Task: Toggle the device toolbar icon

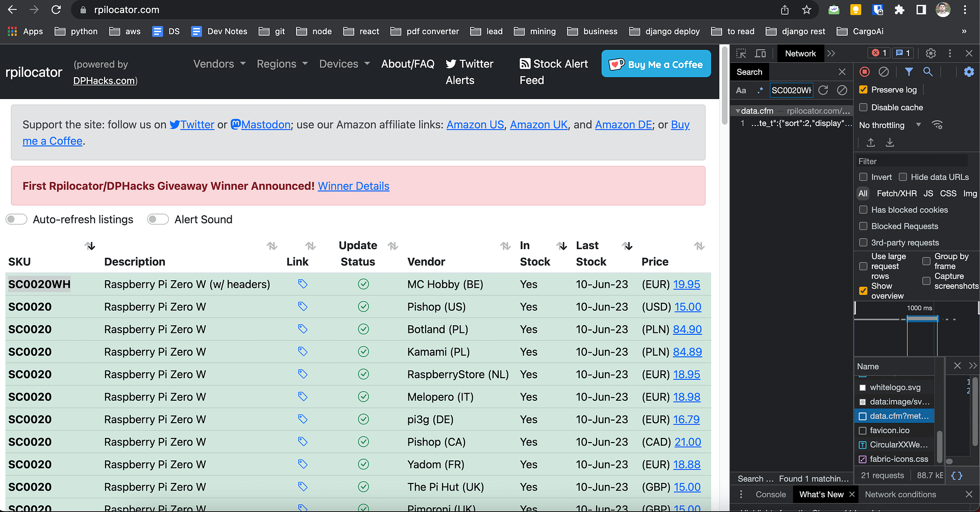Action: (x=761, y=54)
